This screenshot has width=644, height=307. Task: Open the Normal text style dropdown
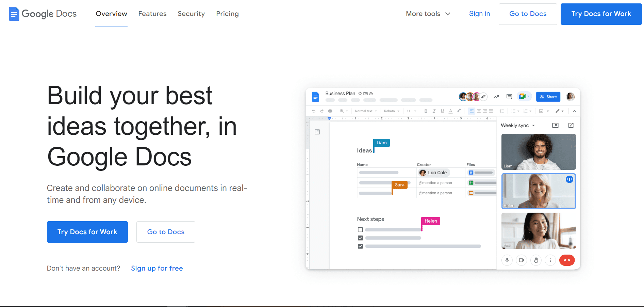coord(366,111)
